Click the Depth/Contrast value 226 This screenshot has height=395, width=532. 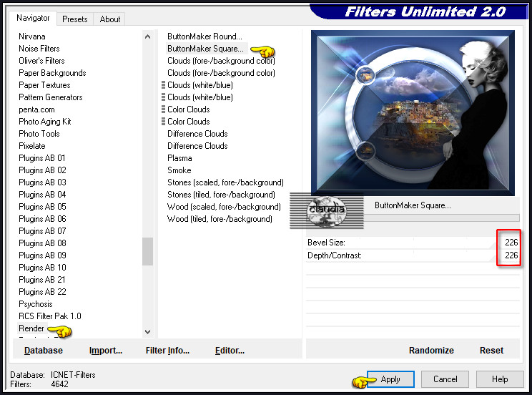tap(511, 255)
